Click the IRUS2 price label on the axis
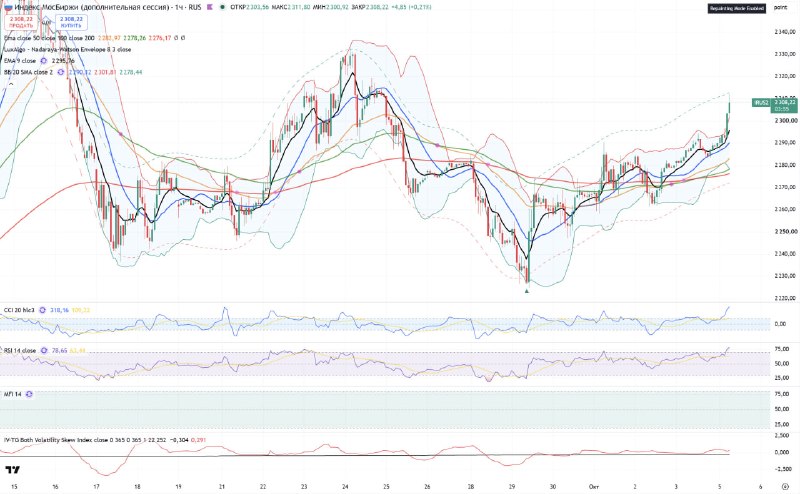This screenshot has width=800, height=494. coord(761,103)
